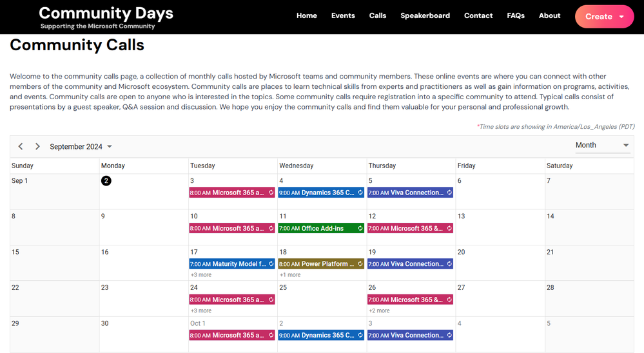Click recurring icon on Maturity Model event

point(271,264)
